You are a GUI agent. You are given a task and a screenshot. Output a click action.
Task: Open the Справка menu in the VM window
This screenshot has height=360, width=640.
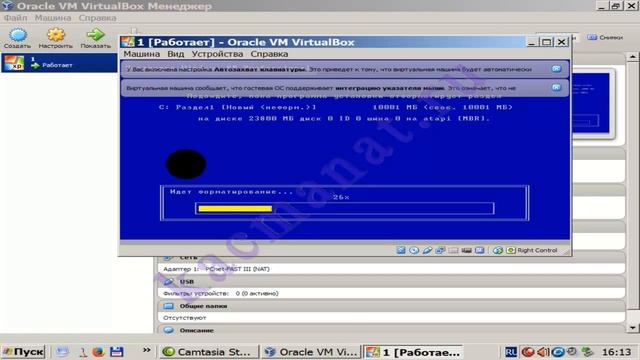coord(269,54)
